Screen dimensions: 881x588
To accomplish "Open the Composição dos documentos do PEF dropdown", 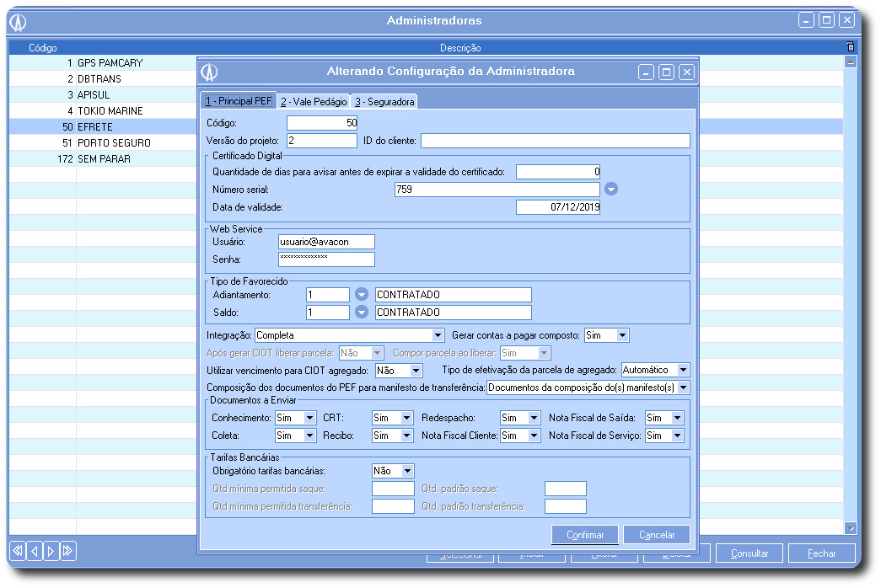I will [683, 388].
